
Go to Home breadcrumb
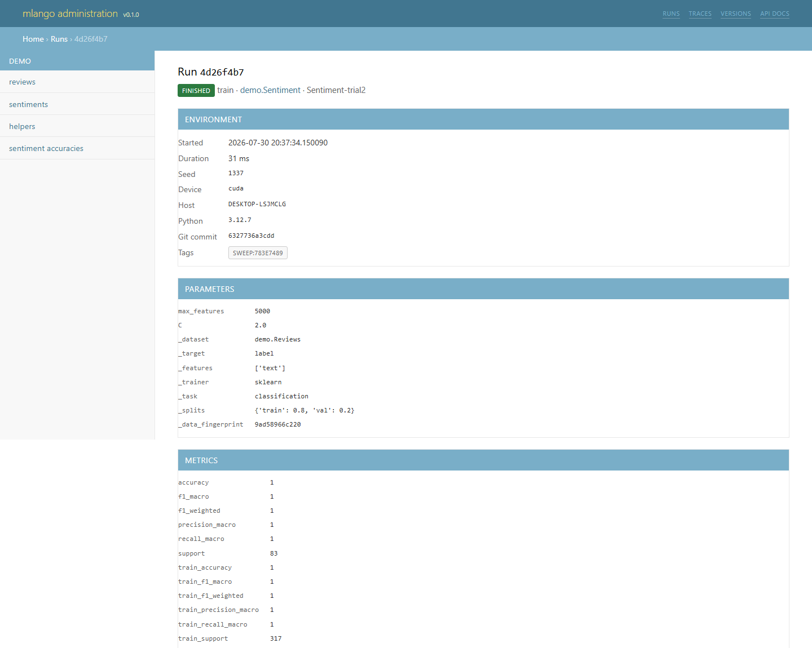(x=33, y=39)
